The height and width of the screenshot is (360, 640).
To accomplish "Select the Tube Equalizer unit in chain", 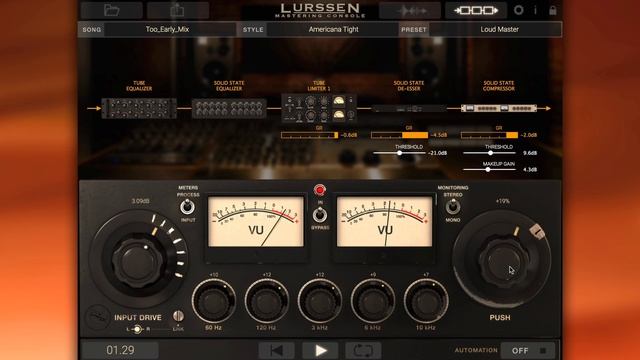I will [139, 108].
